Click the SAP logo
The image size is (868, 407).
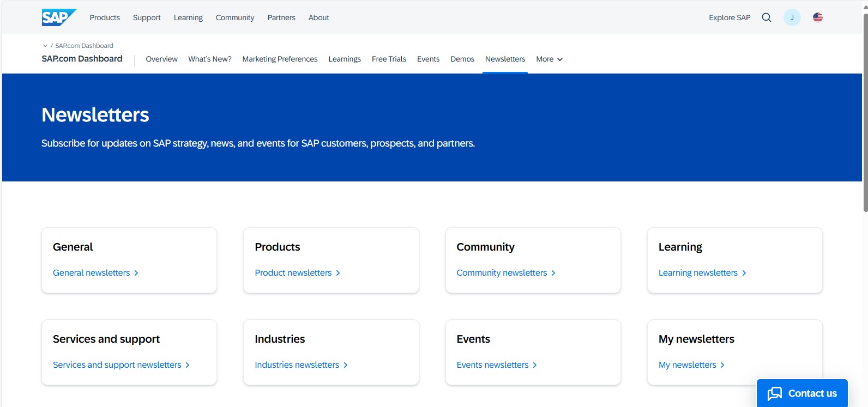pos(58,17)
